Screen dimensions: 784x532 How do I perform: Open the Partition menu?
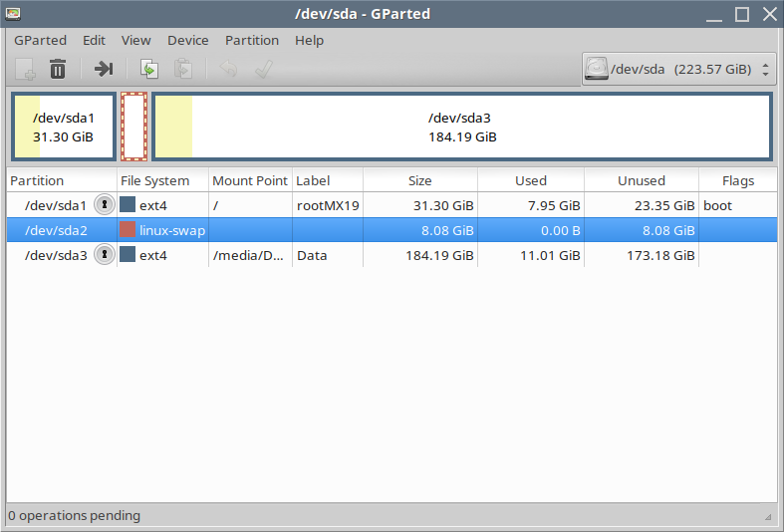[252, 41]
